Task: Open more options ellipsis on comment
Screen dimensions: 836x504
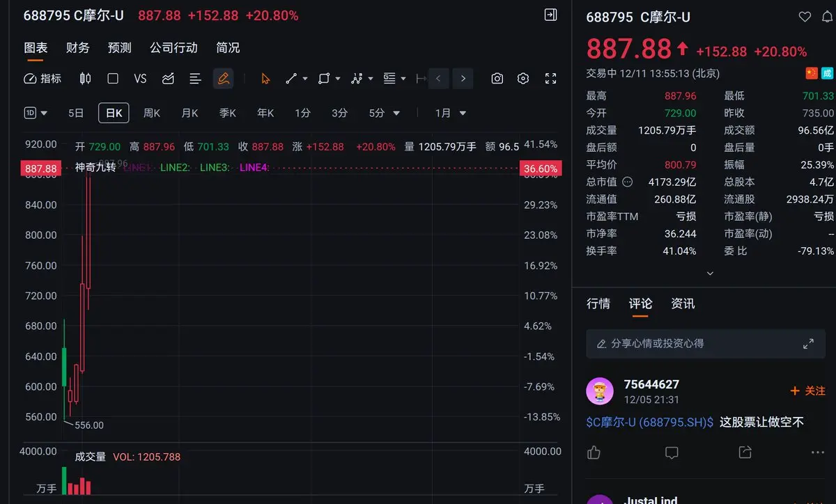Action: [x=818, y=452]
